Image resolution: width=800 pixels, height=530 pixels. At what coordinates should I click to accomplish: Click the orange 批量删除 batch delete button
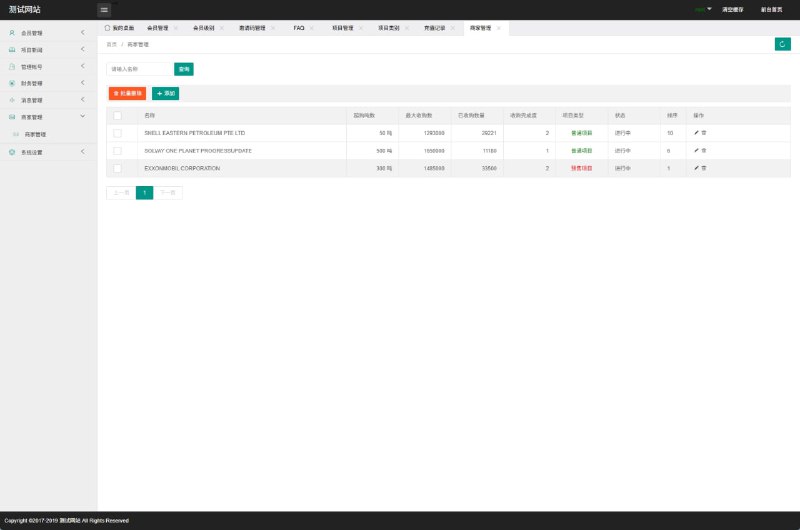coord(127,93)
